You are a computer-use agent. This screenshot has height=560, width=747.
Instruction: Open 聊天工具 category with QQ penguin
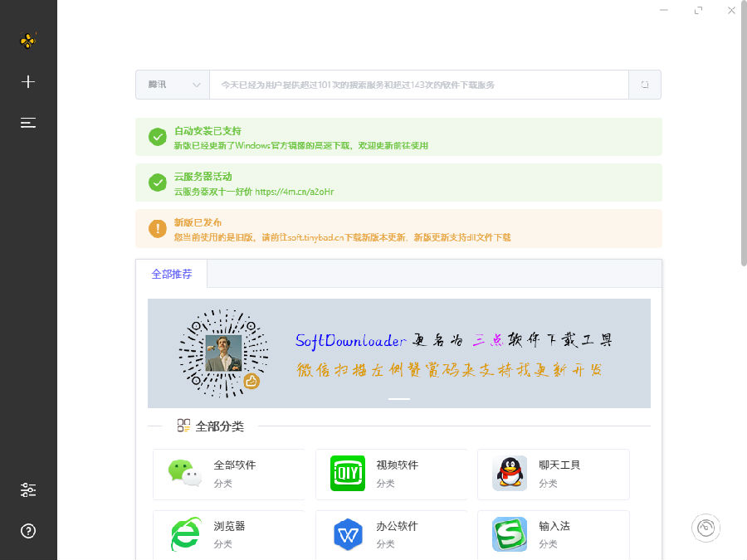[553, 474]
